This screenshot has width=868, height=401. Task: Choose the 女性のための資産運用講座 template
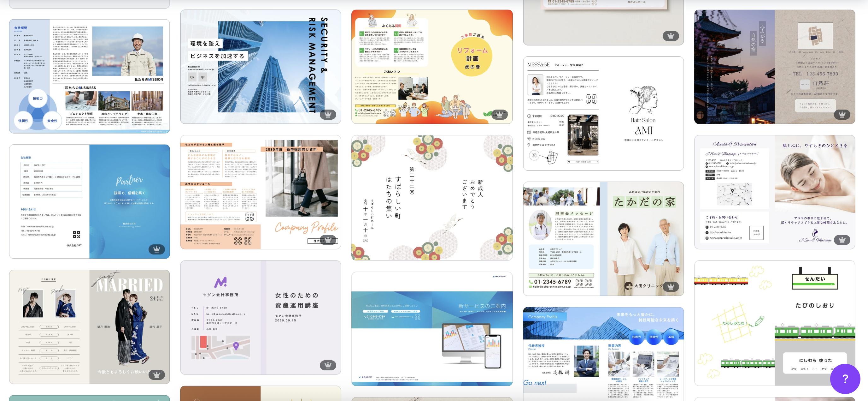[261, 317]
